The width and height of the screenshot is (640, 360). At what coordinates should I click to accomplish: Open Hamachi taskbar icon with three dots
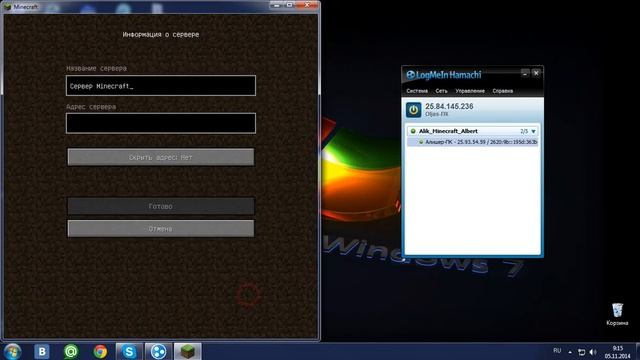coord(158,351)
